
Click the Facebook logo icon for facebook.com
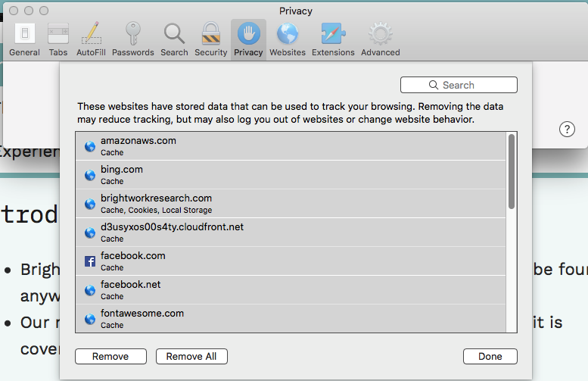point(90,261)
